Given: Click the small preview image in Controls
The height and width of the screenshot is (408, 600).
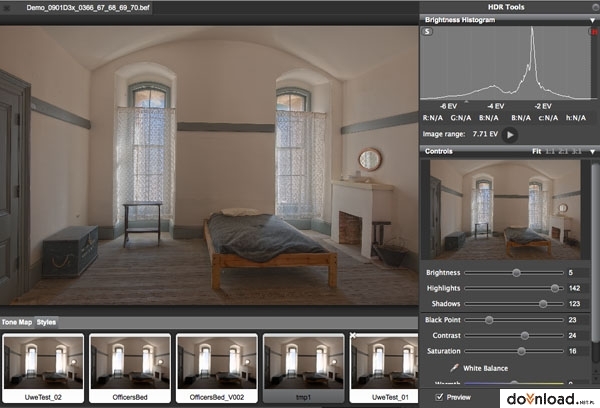Looking at the screenshot, I should (505, 209).
